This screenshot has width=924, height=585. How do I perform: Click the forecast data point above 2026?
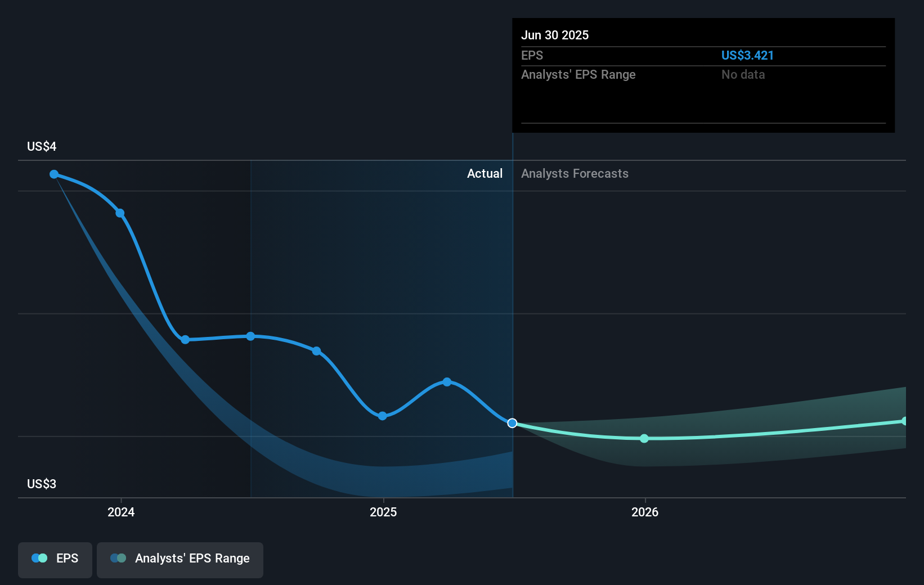(644, 439)
